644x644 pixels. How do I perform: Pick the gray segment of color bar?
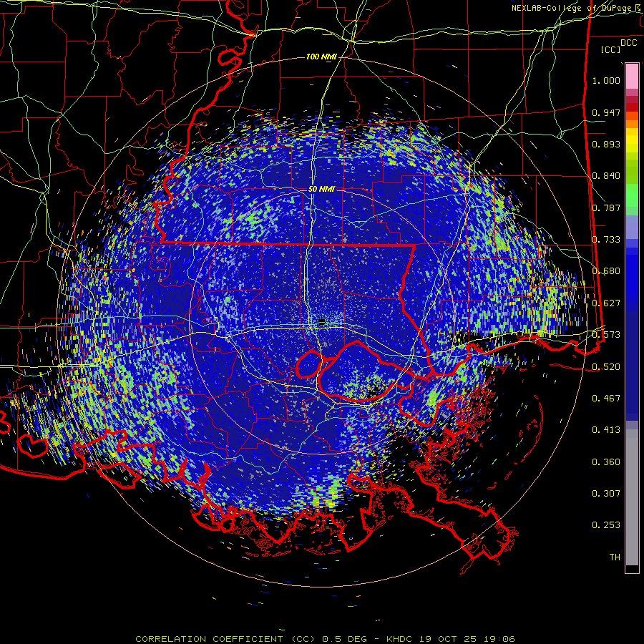[632, 497]
